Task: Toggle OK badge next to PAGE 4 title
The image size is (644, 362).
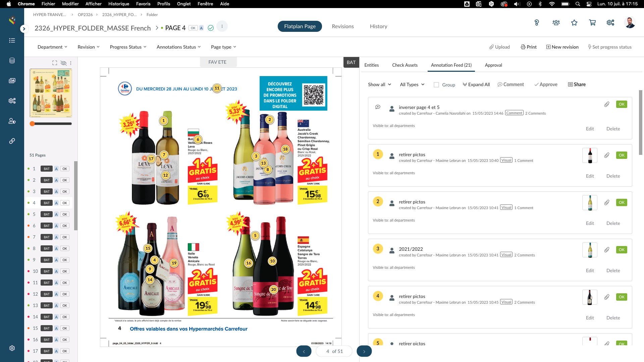Action: 193,28
